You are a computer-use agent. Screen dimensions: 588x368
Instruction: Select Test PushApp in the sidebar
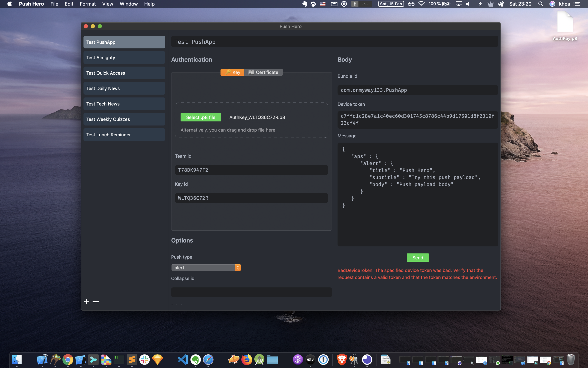(124, 42)
